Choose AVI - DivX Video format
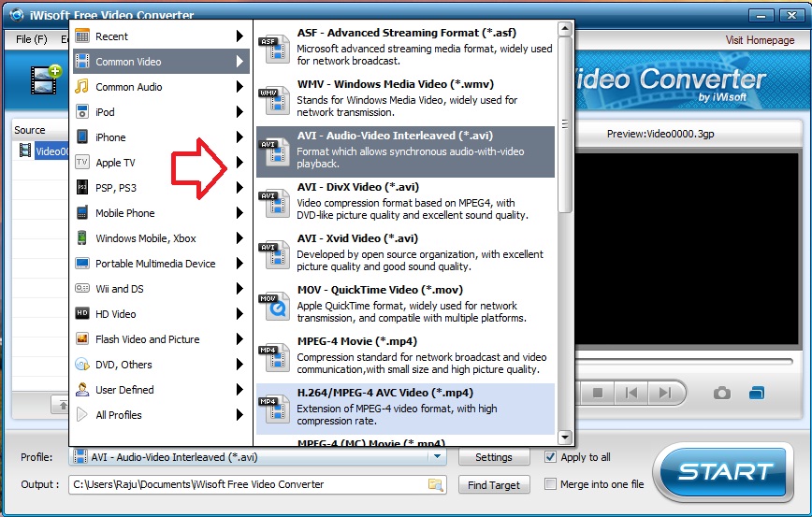This screenshot has height=517, width=812. [x=405, y=203]
